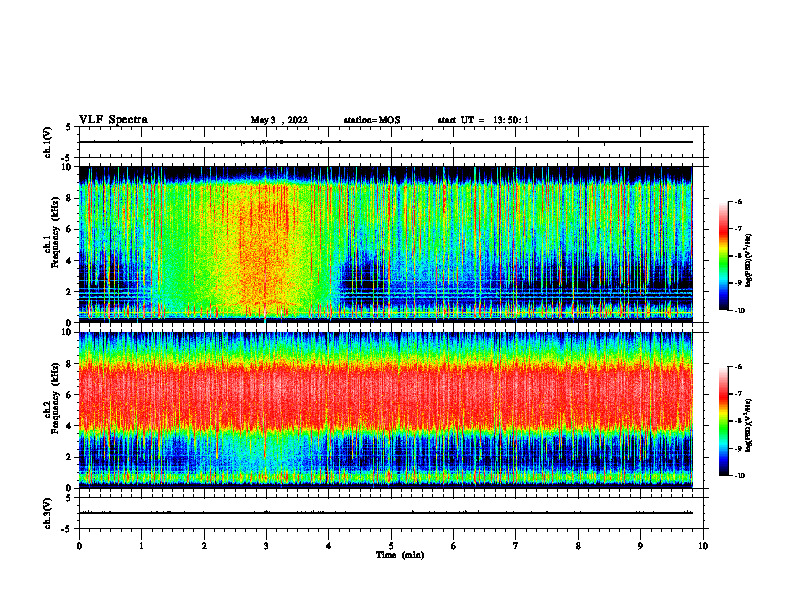Click time axis tick label "10"
Viewport: 792px width, 612px height.
703,546
